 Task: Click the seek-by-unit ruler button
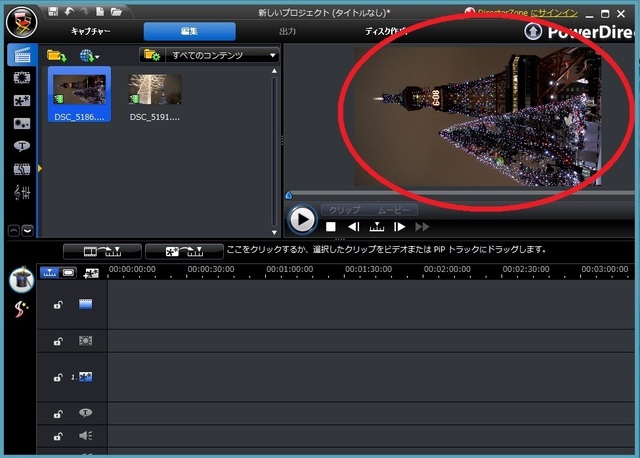376,227
